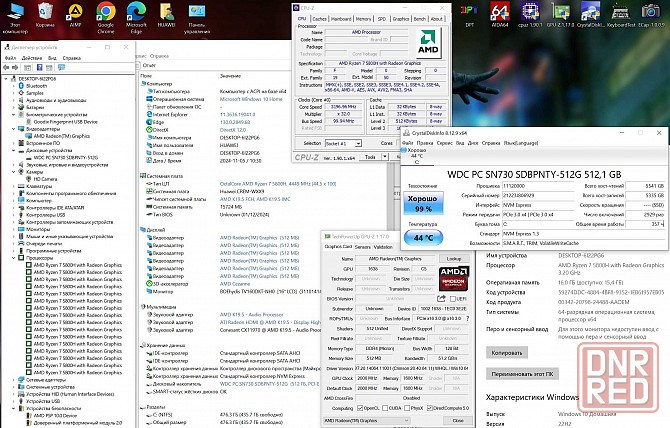Click the Отчет report icon in AIDA64
Screen dimensions: 670x428
tap(138, 65)
